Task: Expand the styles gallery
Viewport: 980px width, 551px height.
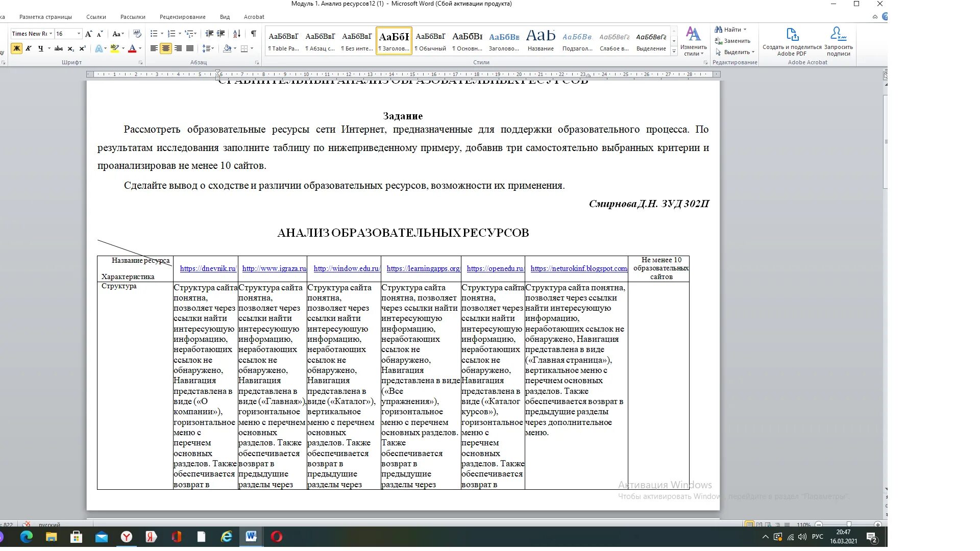Action: [674, 52]
